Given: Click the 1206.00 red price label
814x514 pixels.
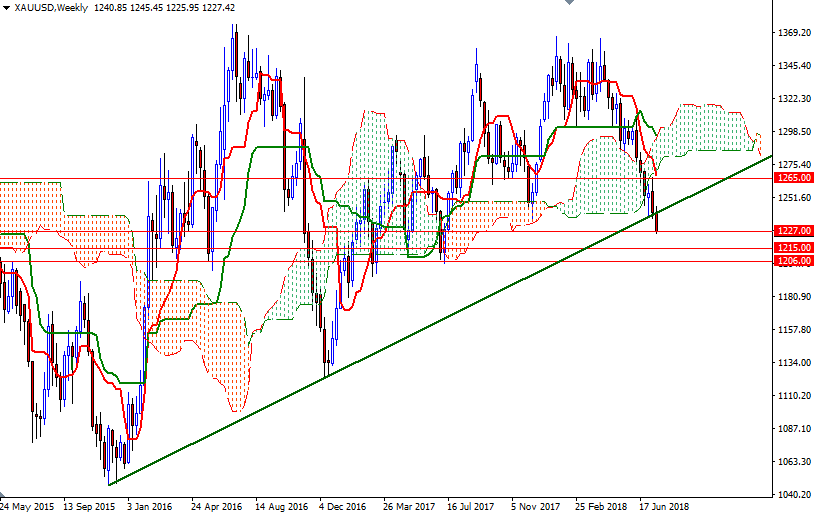Looking at the screenshot, I should coord(793,261).
